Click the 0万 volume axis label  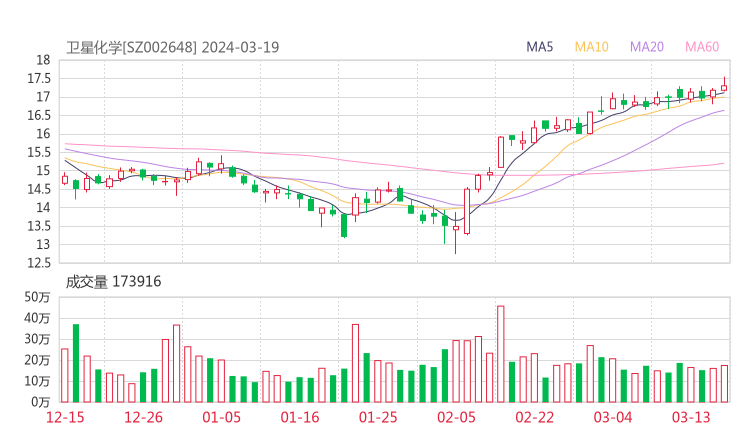tap(41, 402)
